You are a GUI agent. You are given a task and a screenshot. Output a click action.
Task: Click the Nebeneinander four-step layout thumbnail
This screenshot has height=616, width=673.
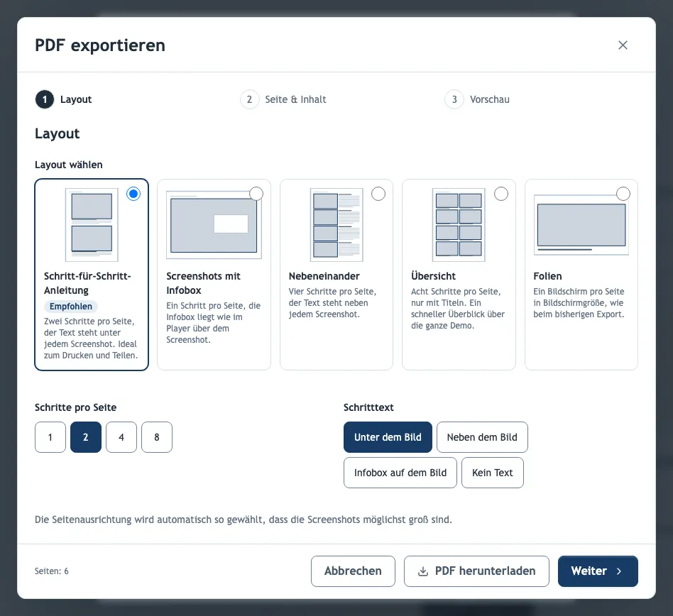coord(336,225)
